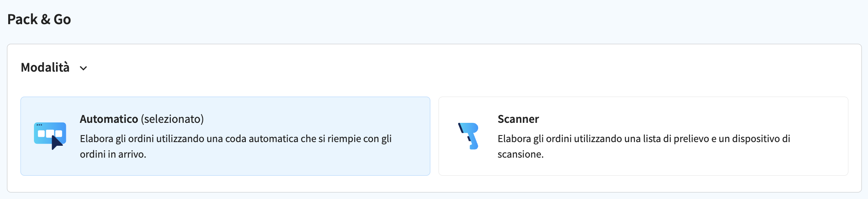Click the three white squares in Automatico icon
The width and height of the screenshot is (868, 199).
[50, 133]
